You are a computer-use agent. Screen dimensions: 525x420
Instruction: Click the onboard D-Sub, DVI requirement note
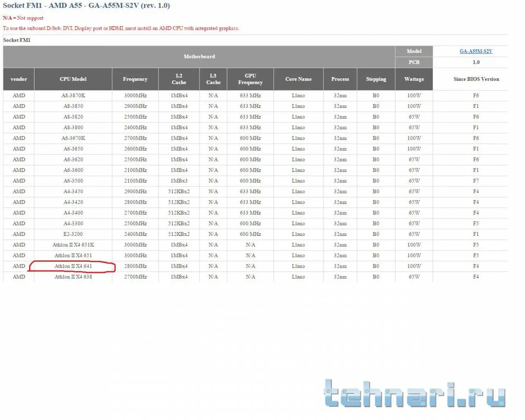[x=121, y=28]
